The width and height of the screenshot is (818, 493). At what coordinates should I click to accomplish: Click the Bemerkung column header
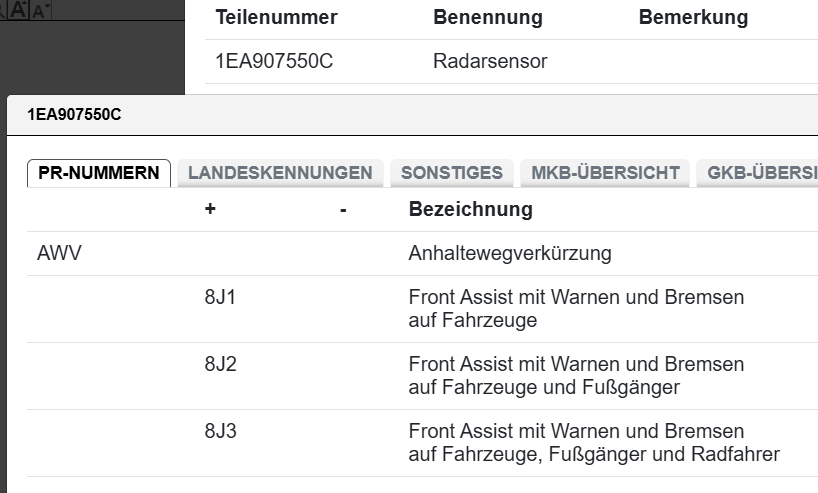(x=693, y=18)
